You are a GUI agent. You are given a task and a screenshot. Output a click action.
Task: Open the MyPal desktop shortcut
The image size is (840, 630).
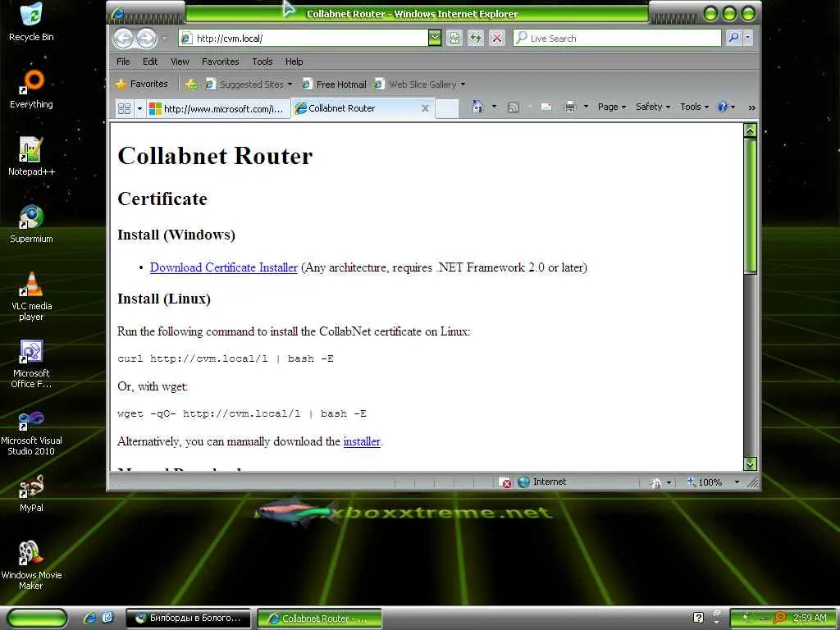[31, 493]
